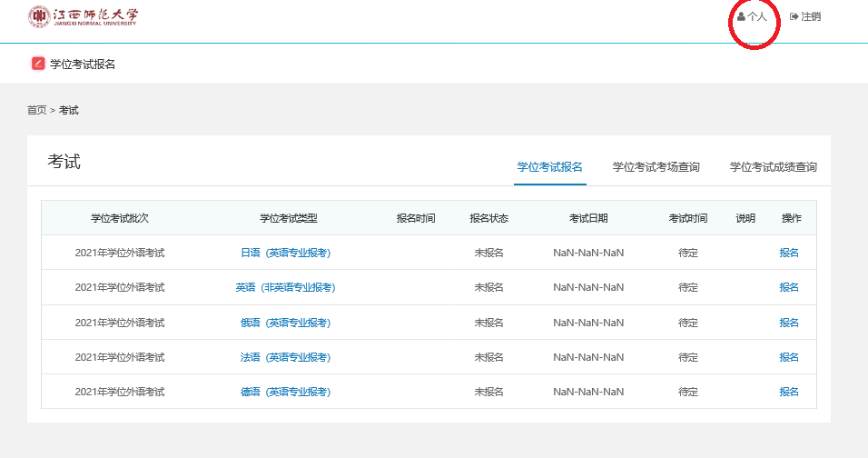Switch to the 学位考试报名 tab
The height and width of the screenshot is (458, 868).
pyautogui.click(x=549, y=166)
